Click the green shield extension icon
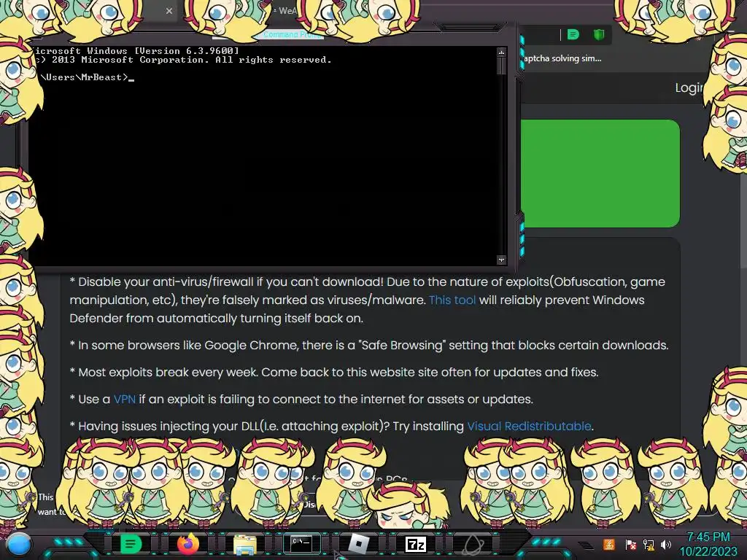Screen dimensions: 747x560 click(599, 34)
